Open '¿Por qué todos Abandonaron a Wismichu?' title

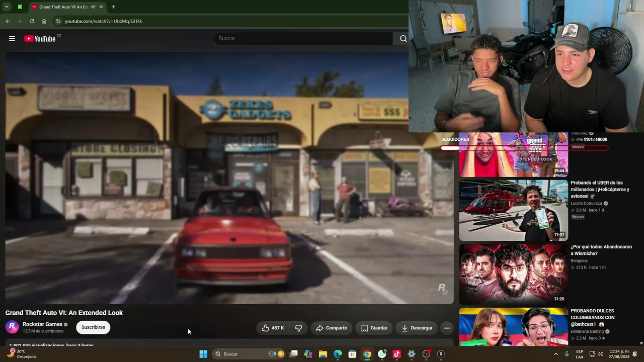601,250
